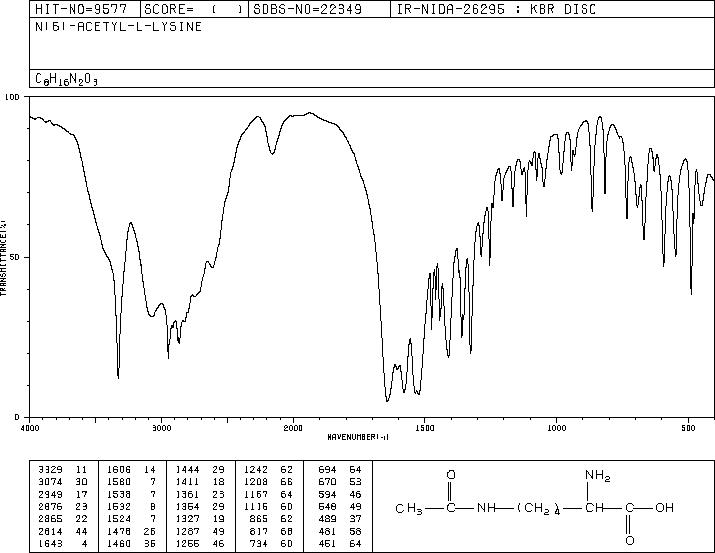Click peak value 865 in the table

coord(259,519)
